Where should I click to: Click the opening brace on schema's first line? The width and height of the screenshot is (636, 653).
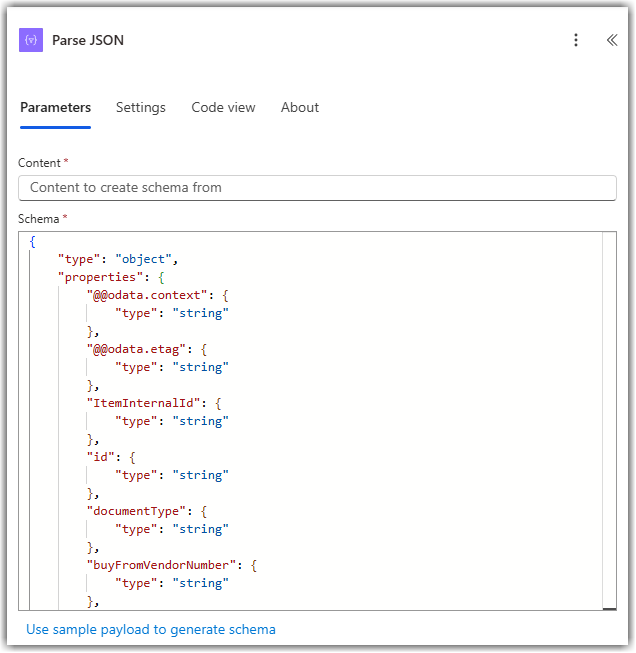click(33, 241)
